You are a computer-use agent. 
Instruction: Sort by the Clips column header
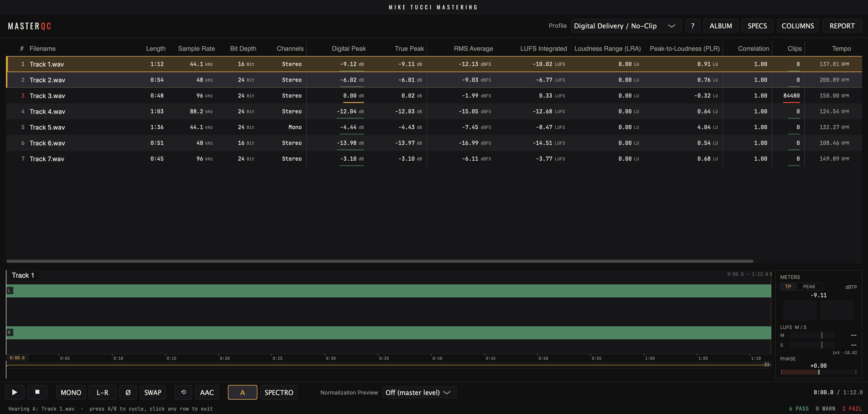pyautogui.click(x=795, y=49)
